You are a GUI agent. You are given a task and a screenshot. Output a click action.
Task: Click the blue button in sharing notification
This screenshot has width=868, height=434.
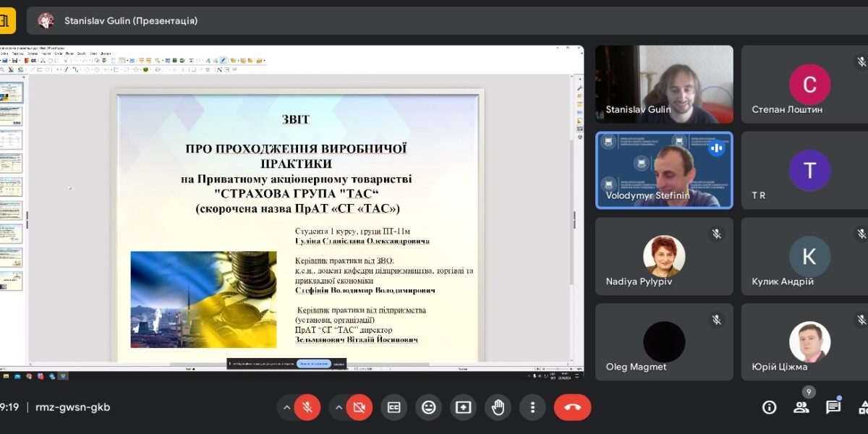(x=313, y=364)
